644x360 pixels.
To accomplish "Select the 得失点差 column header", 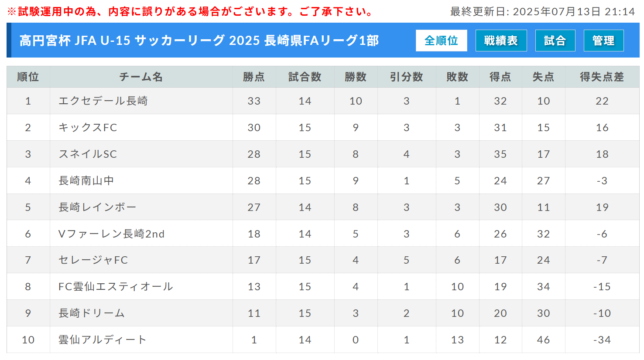I will click(x=602, y=77).
